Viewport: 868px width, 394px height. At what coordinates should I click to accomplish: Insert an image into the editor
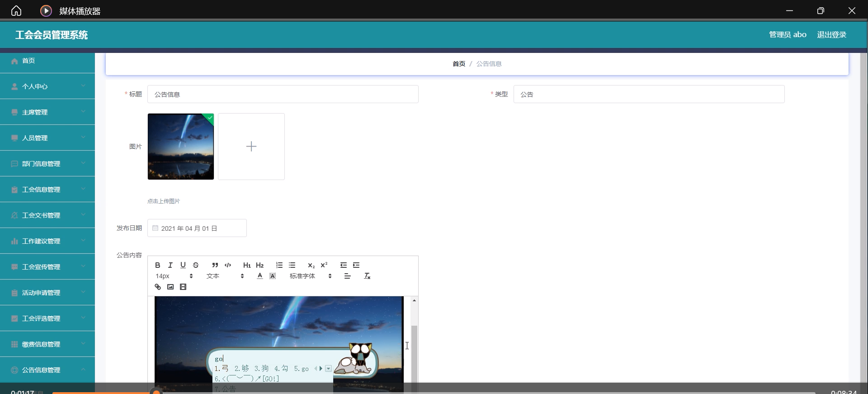coord(170,287)
